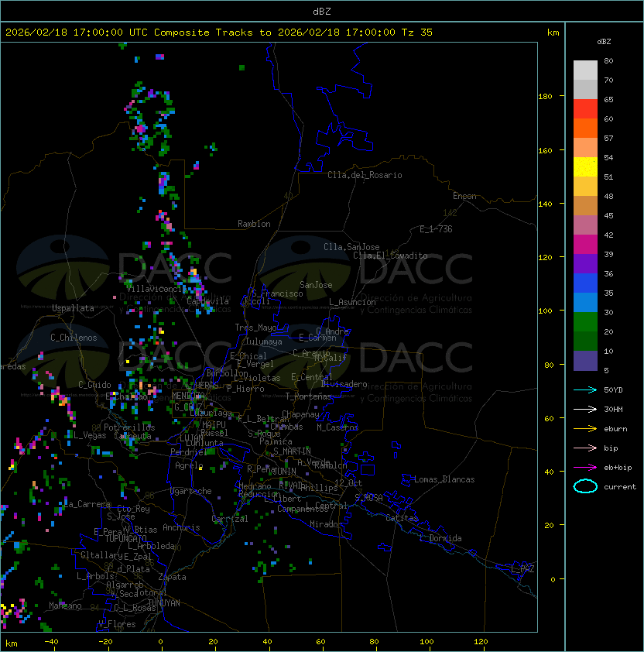
Task: Click the 'Lomas_Blancas' map label
Action: pos(444,479)
